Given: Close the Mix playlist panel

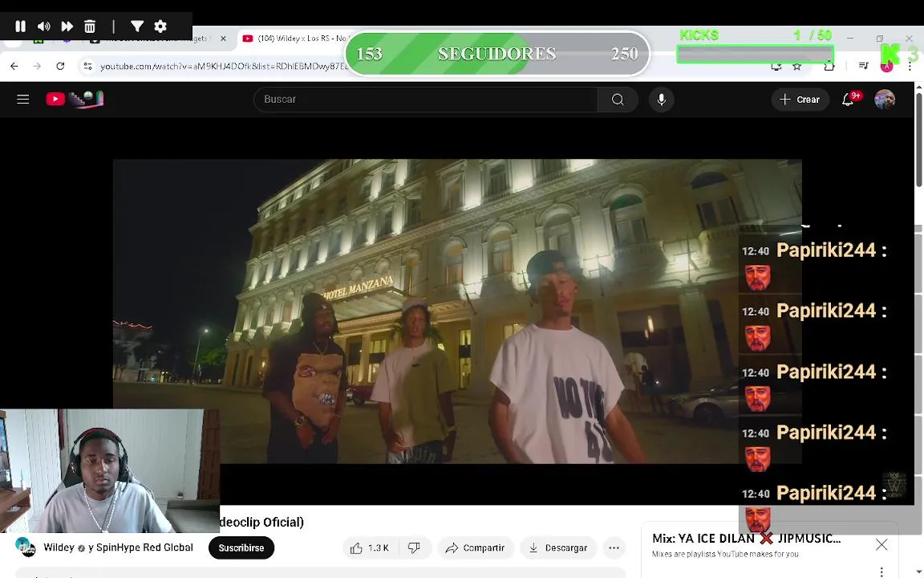Looking at the screenshot, I should pos(881,544).
